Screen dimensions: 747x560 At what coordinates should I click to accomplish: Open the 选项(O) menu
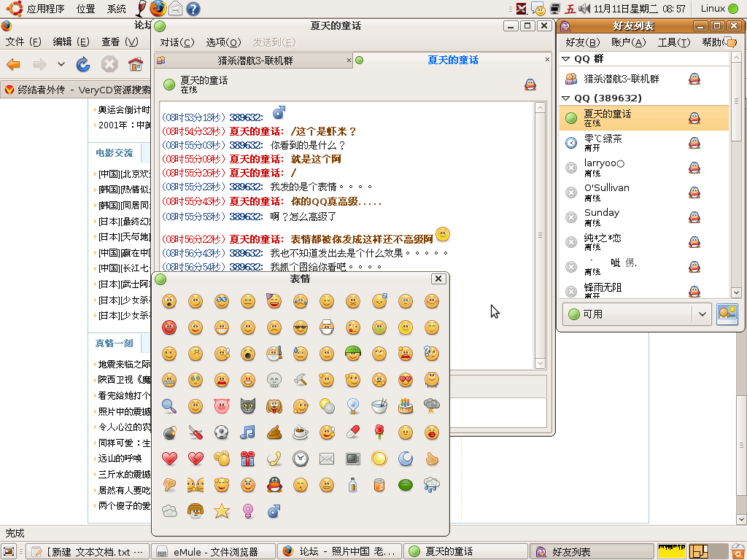pyautogui.click(x=223, y=42)
